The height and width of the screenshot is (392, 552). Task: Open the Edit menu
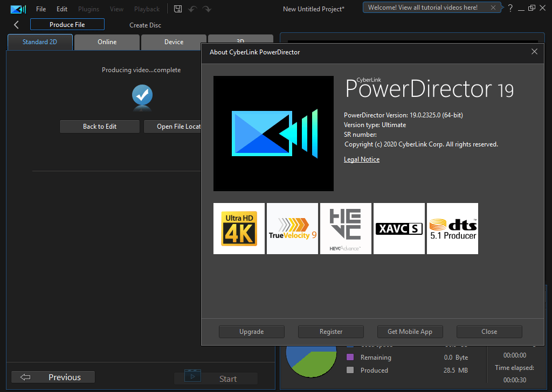[x=62, y=9]
